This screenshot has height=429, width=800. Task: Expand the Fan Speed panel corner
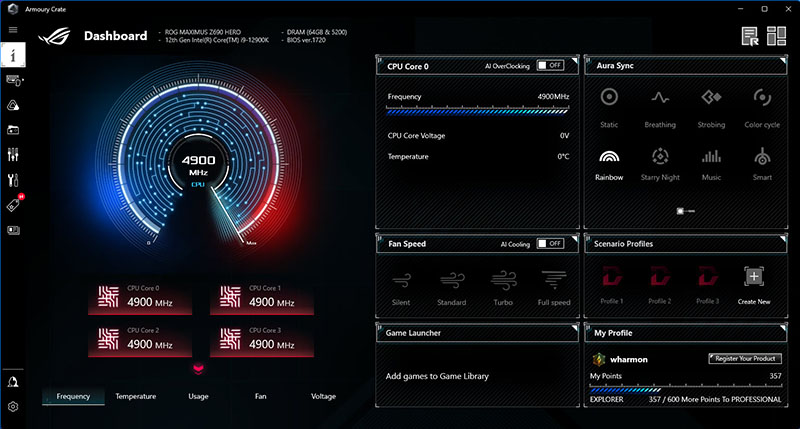coord(574,239)
